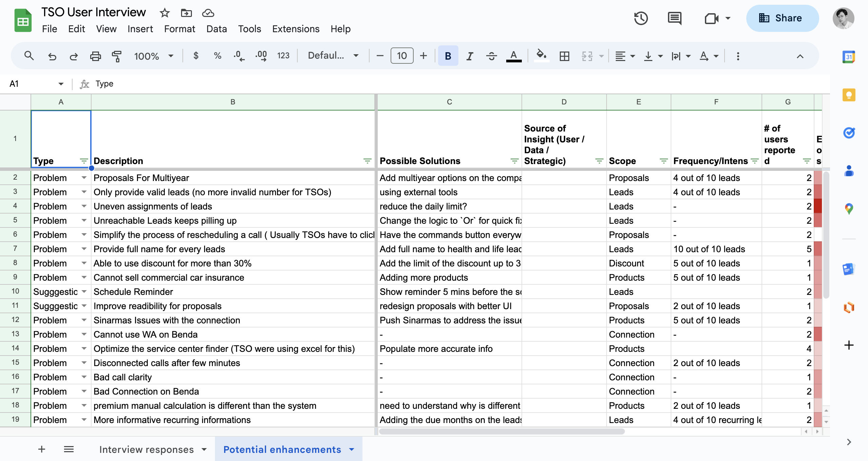Click the merge cells icon
This screenshot has width=868, height=461.
pyautogui.click(x=587, y=56)
